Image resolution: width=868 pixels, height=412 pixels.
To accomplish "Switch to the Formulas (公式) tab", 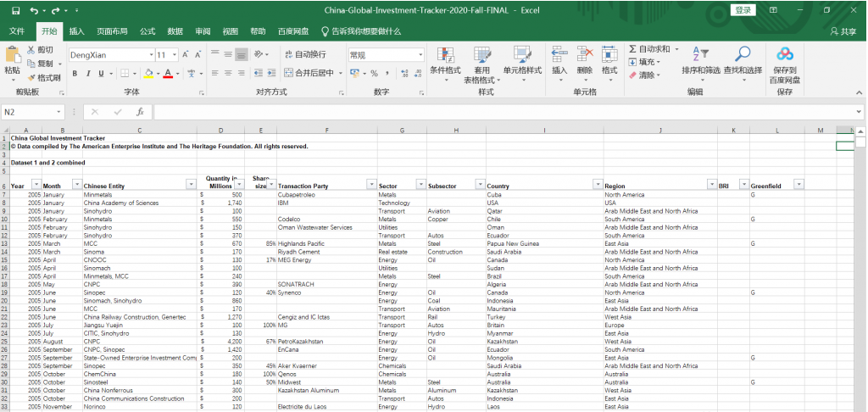I will (147, 31).
